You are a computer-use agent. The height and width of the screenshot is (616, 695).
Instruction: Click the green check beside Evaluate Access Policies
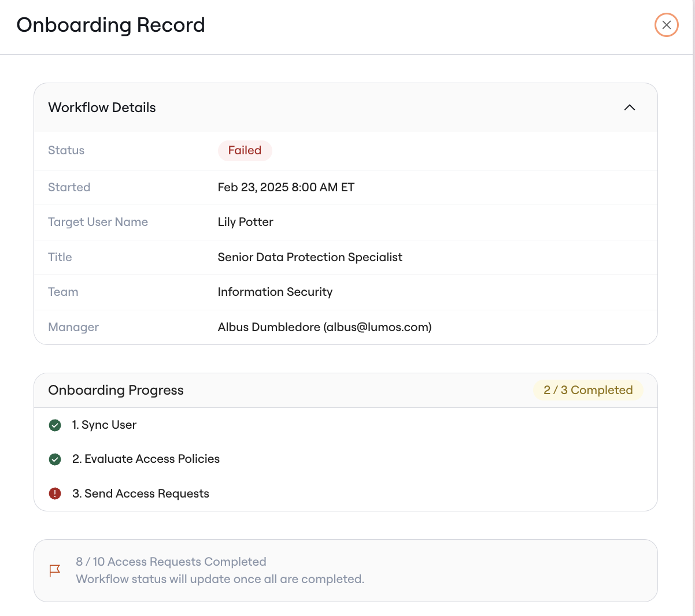pos(55,459)
